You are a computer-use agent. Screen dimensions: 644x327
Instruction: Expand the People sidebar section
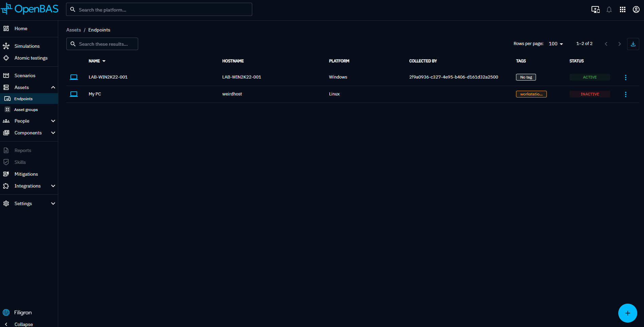coord(53,121)
